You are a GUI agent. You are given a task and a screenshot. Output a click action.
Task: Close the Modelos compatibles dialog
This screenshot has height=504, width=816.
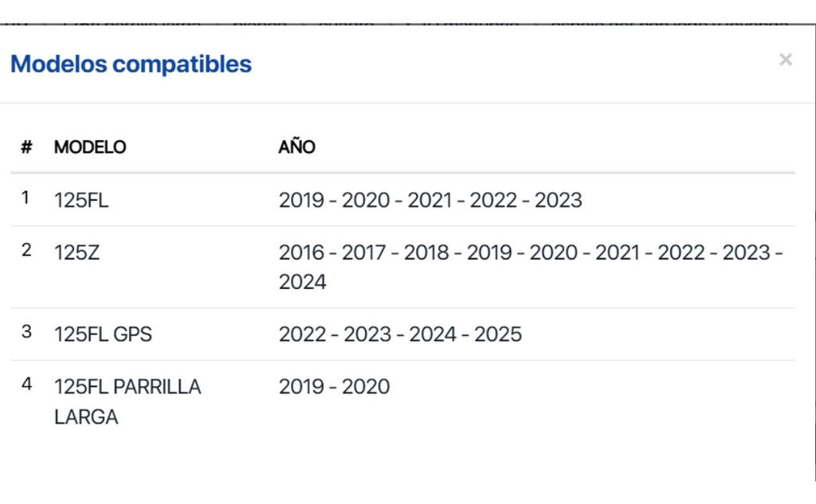pos(786,60)
